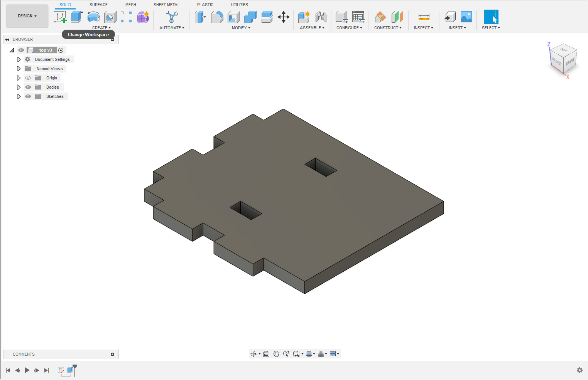Image resolution: width=588 pixels, height=380 pixels.
Task: Select the Press Pull tool
Action: (x=200, y=17)
